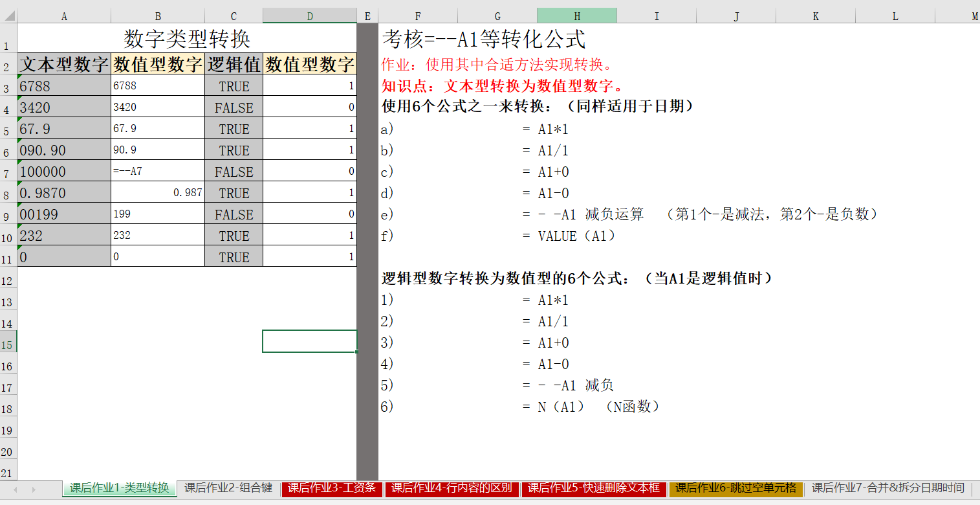Select column G by its header

(x=497, y=16)
